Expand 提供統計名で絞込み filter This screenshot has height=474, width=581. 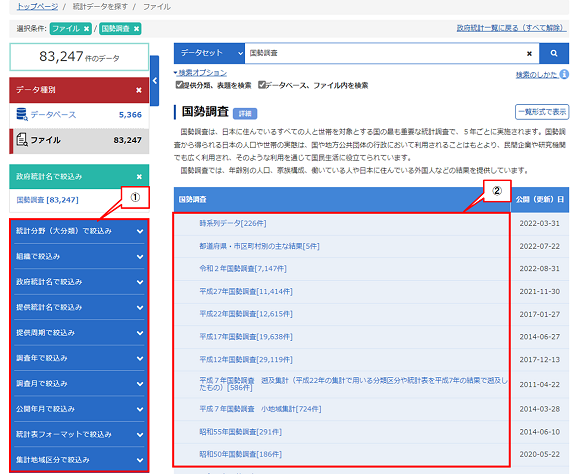coord(79,307)
